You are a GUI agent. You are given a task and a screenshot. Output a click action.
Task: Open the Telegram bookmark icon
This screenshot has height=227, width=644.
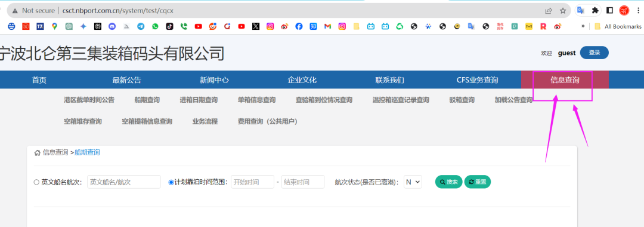coord(141,26)
